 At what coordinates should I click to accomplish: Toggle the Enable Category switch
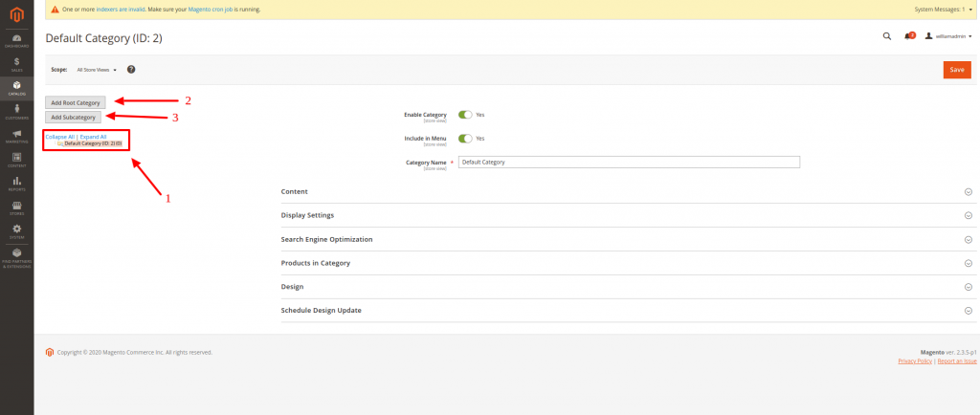pyautogui.click(x=465, y=114)
